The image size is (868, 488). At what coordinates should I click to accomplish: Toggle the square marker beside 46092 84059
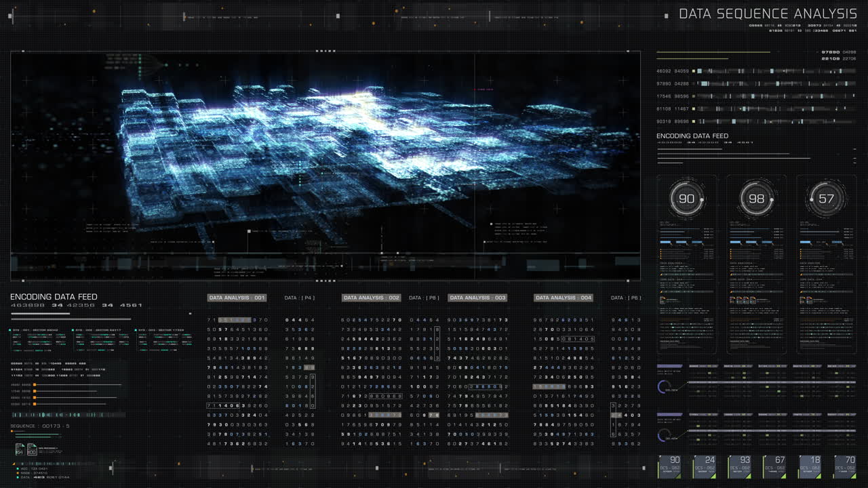pyautogui.click(x=693, y=71)
